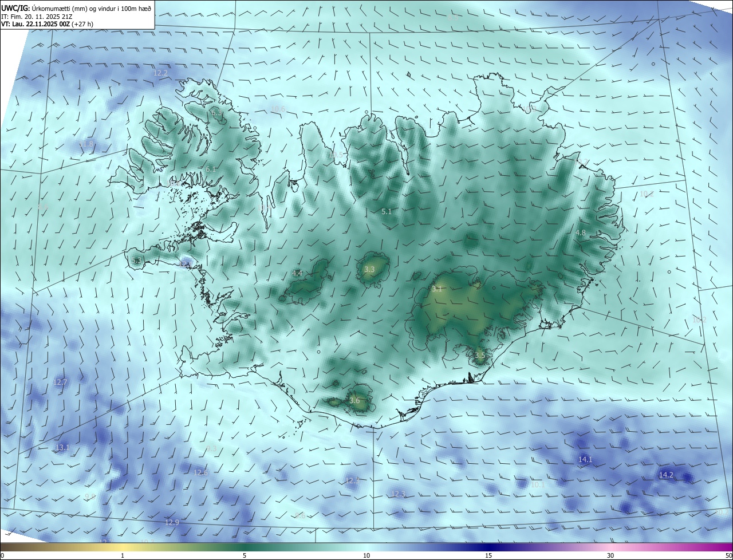Click the 5.1 value label
Screen dimensions: 733x560
point(387,211)
